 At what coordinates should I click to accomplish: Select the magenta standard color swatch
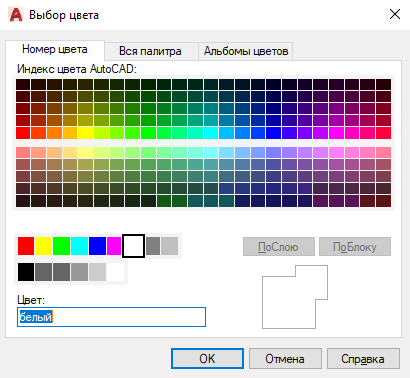tap(114, 246)
